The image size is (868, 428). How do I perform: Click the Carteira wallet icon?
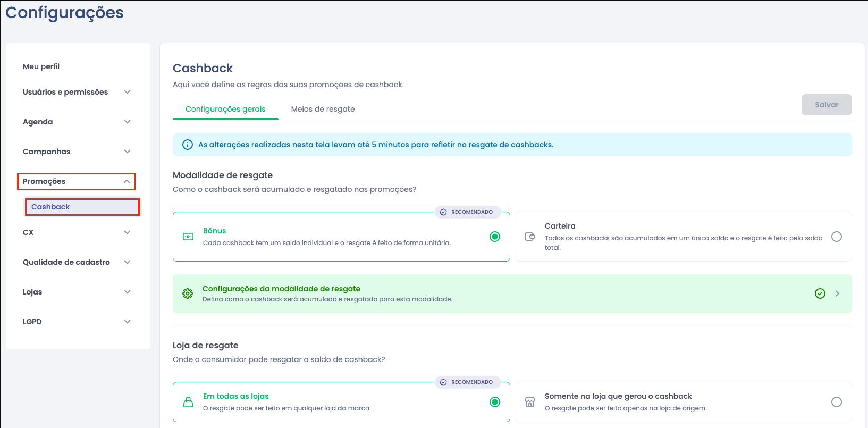click(530, 237)
